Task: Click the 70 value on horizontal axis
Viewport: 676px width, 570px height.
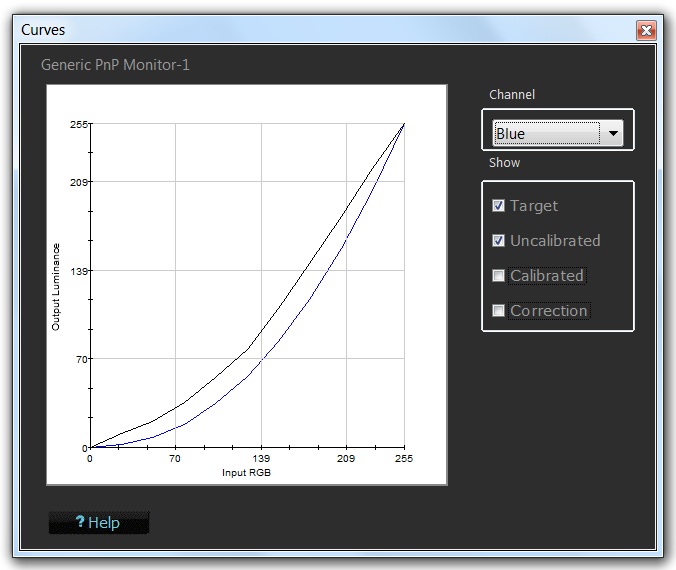Action: tap(175, 458)
